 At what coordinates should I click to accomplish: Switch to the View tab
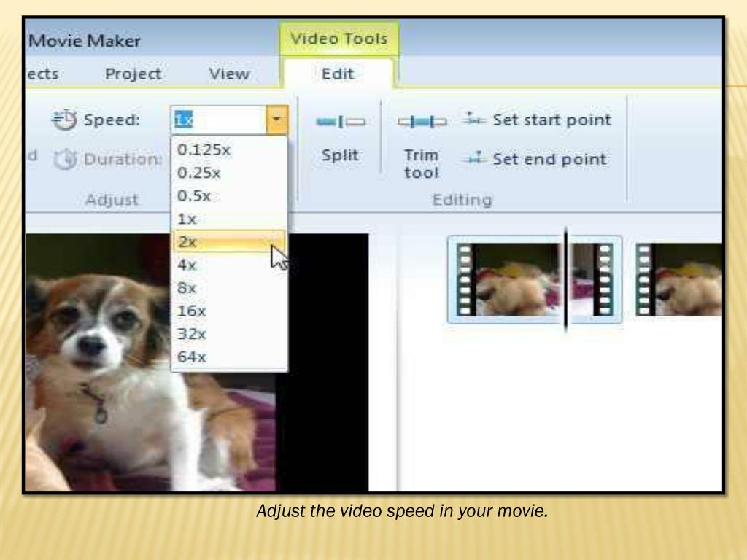tap(229, 74)
